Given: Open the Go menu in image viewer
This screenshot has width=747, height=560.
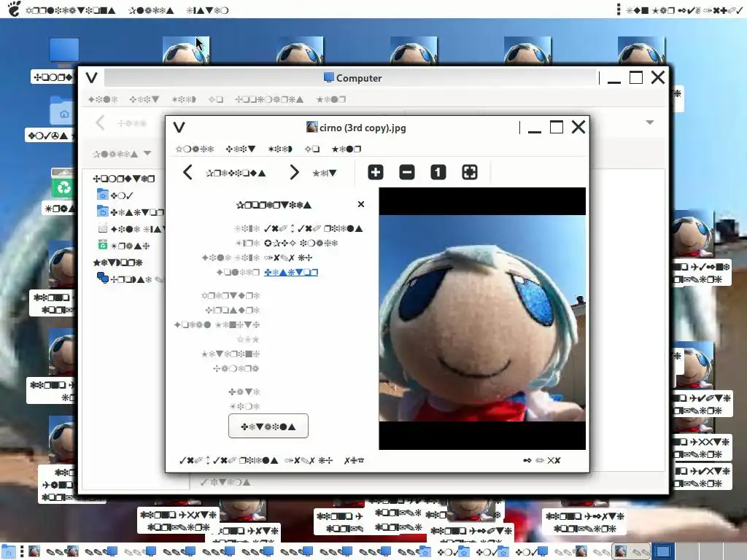Looking at the screenshot, I should pyautogui.click(x=312, y=149).
